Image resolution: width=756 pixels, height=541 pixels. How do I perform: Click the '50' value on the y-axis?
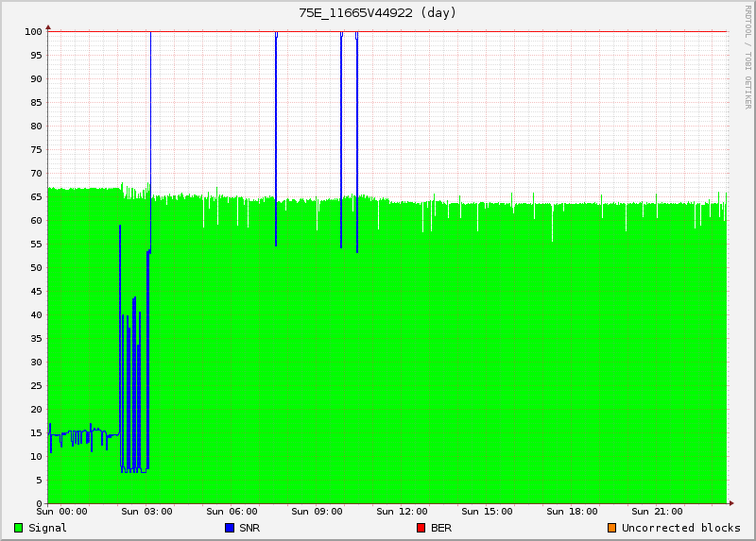pos(36,268)
